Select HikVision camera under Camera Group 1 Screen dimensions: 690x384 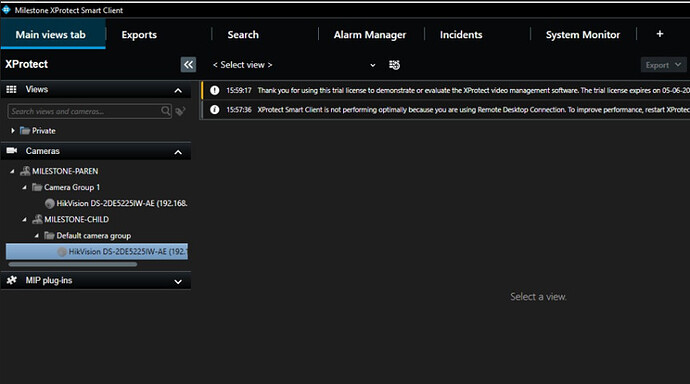pyautogui.click(x=121, y=203)
